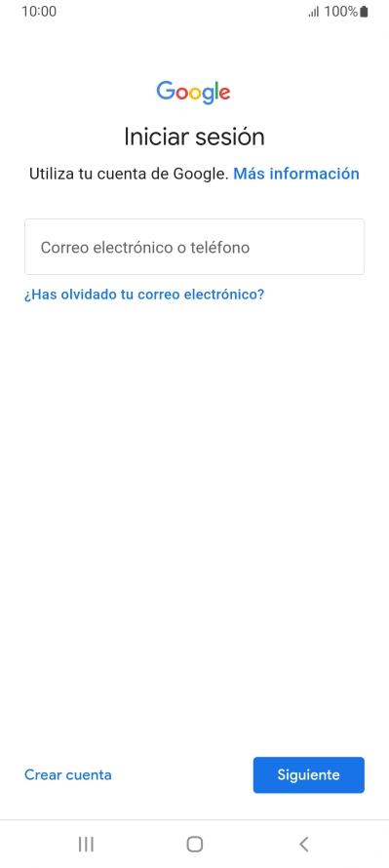
Task: Tap the green l in the Google logo
Action: click(217, 91)
